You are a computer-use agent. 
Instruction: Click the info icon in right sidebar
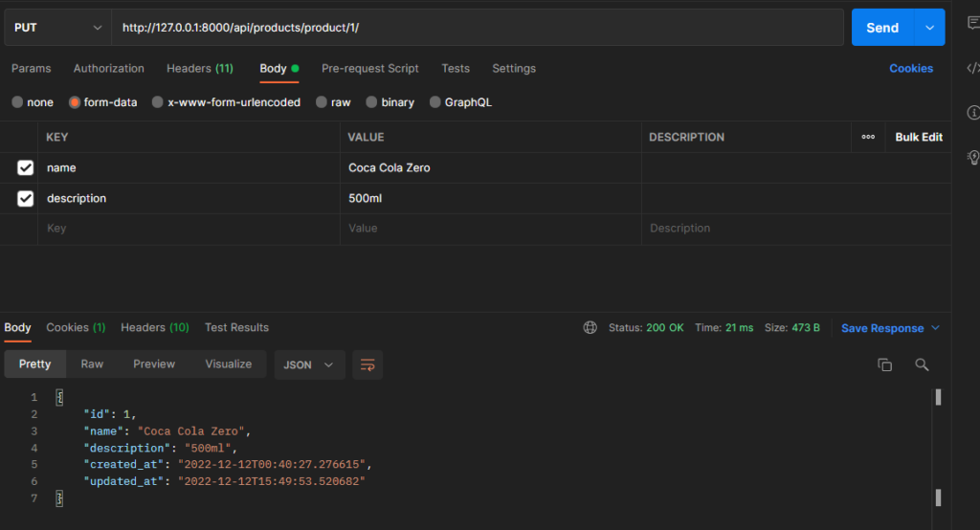[972, 112]
